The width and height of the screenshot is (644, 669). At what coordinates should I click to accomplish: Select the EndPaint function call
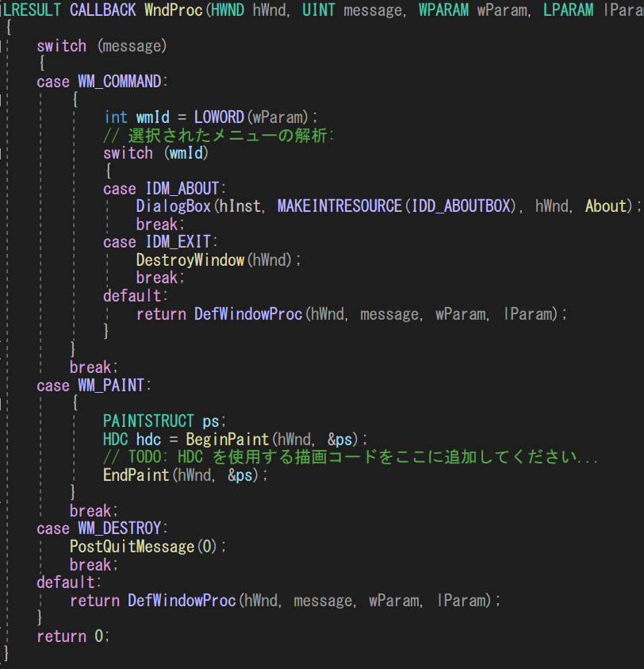pyautogui.click(x=136, y=475)
